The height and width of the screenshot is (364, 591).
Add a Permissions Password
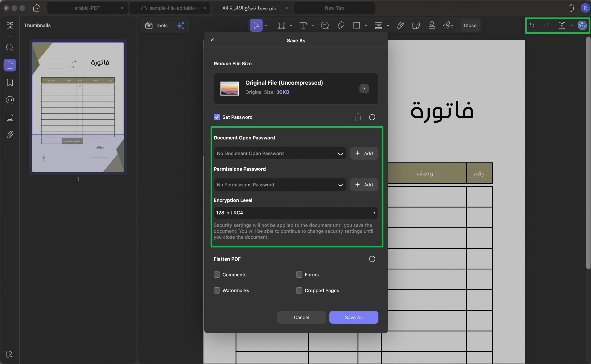(x=364, y=185)
